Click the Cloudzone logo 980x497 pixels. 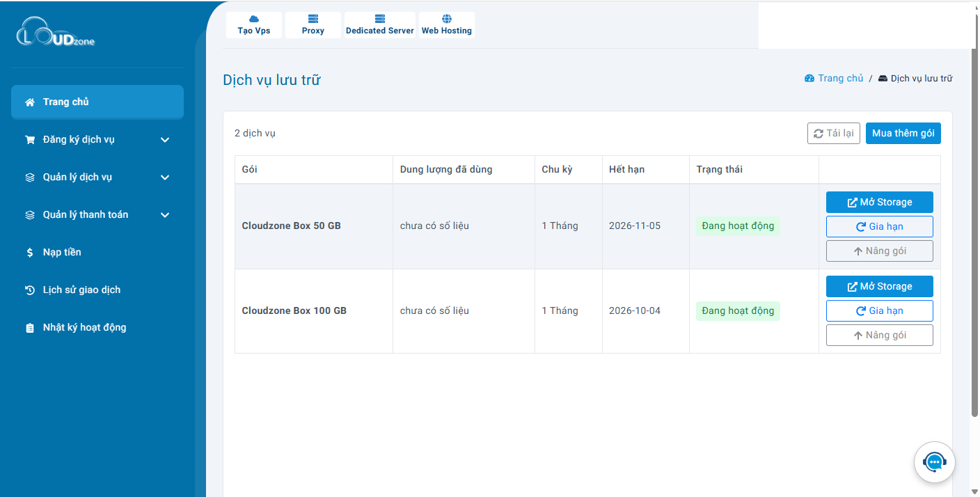(56, 33)
